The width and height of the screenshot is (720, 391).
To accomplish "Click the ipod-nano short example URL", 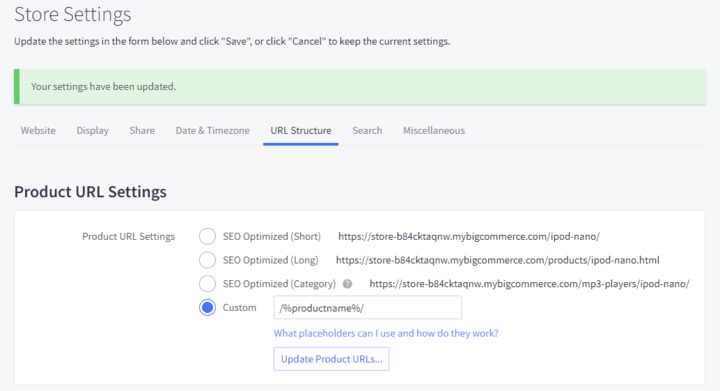I will pyautogui.click(x=469, y=236).
